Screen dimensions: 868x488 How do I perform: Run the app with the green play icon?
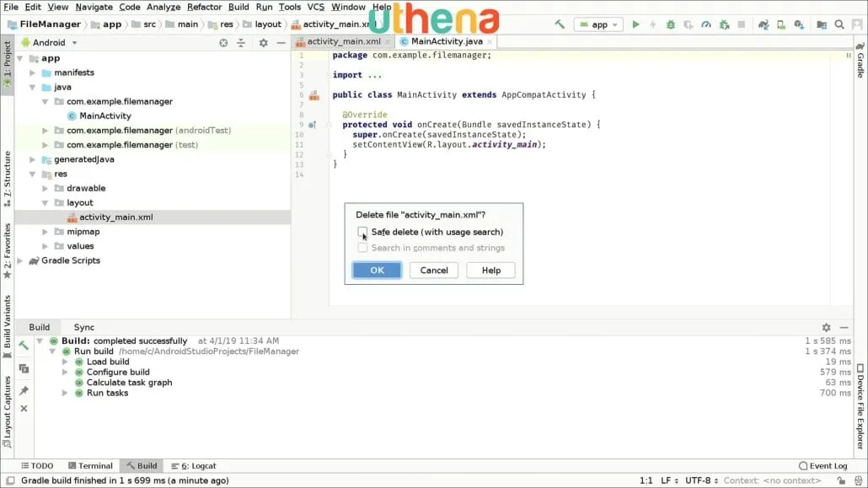[635, 24]
